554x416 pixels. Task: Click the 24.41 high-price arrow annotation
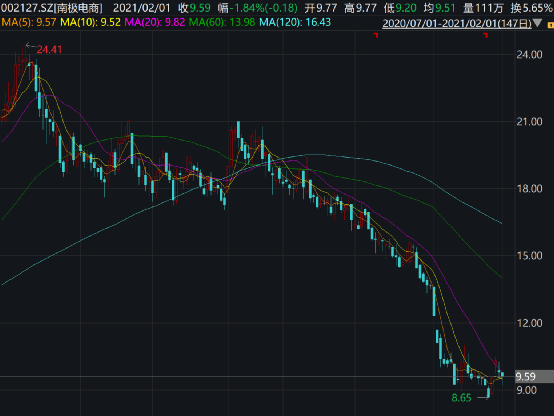(x=44, y=49)
